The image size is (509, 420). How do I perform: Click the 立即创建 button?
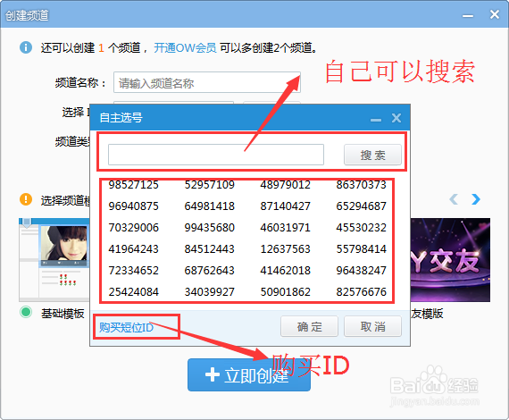point(249,374)
